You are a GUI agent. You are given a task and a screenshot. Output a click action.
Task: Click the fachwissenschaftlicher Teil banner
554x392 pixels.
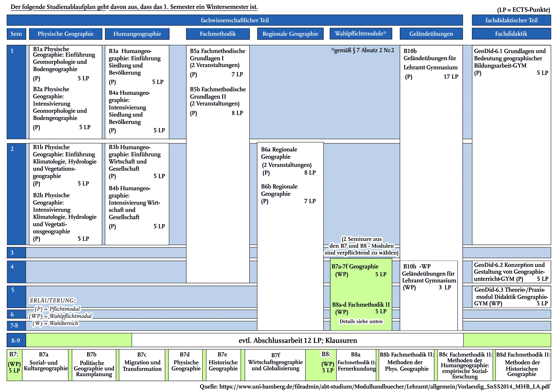tap(235, 20)
